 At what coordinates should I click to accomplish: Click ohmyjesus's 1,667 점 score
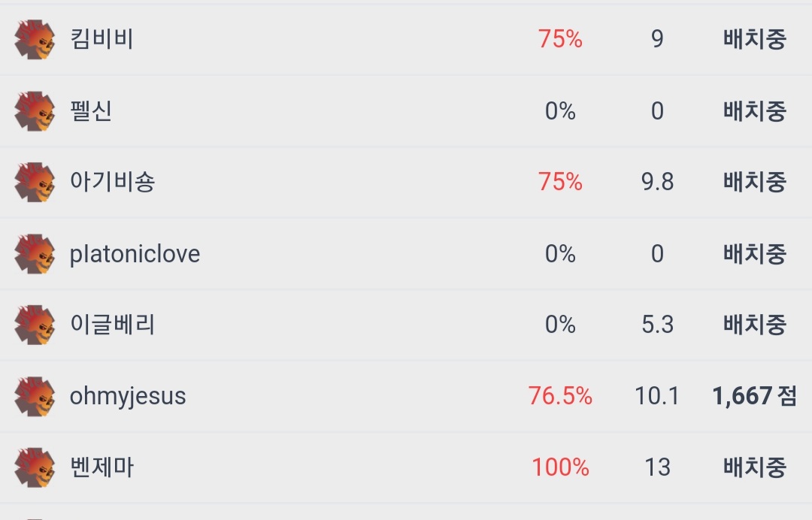click(754, 396)
